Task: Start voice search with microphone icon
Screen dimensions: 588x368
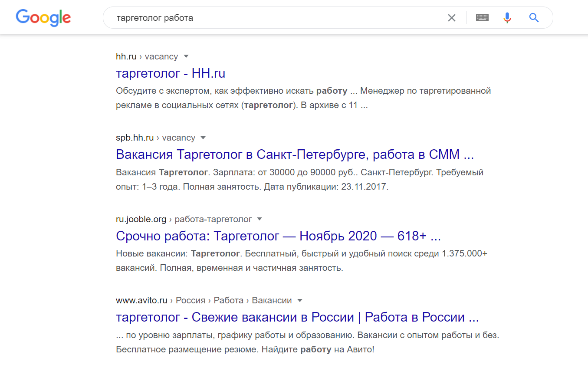Action: point(507,18)
